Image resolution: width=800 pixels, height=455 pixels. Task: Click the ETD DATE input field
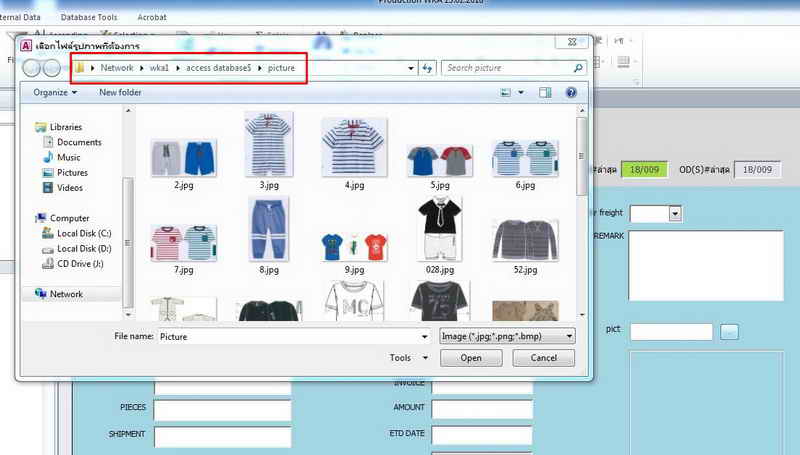click(482, 436)
